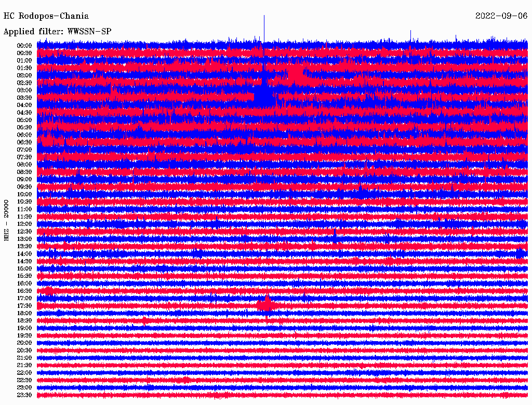The width and height of the screenshot is (532, 405).
Task: Click the 11:30 time label
Action: (x=24, y=217)
